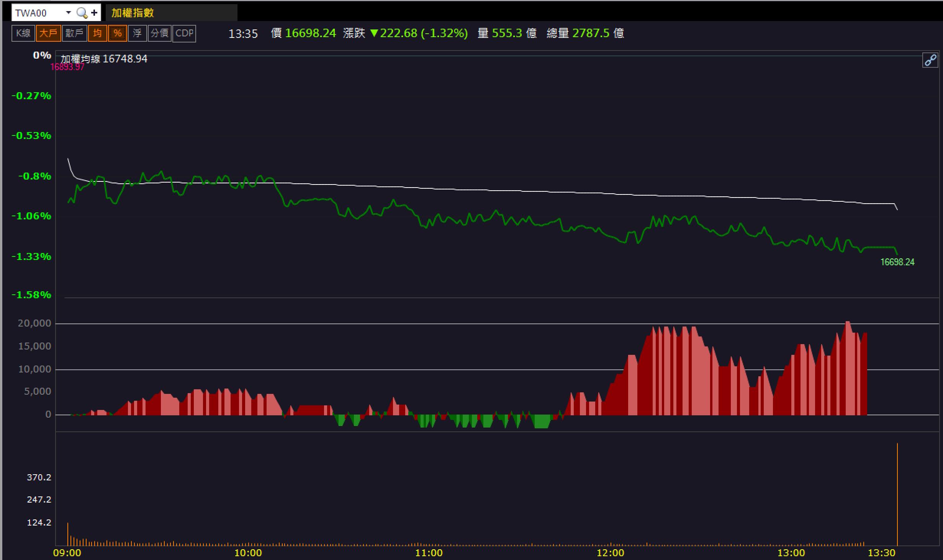943x560 pixels.
Task: Click the ▼222.68 (-1.32%) change value
Action: tap(419, 33)
